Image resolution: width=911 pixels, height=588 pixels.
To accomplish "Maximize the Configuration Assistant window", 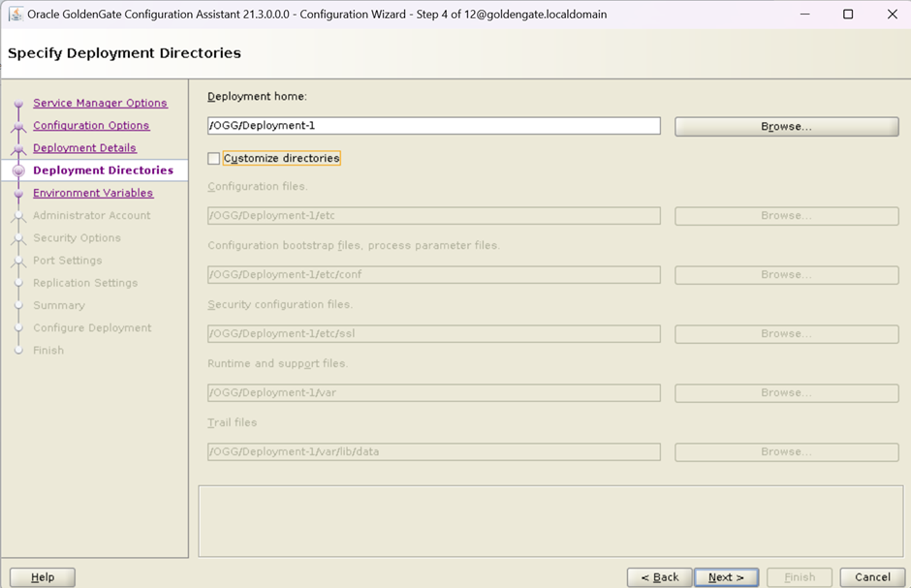I will (x=848, y=15).
